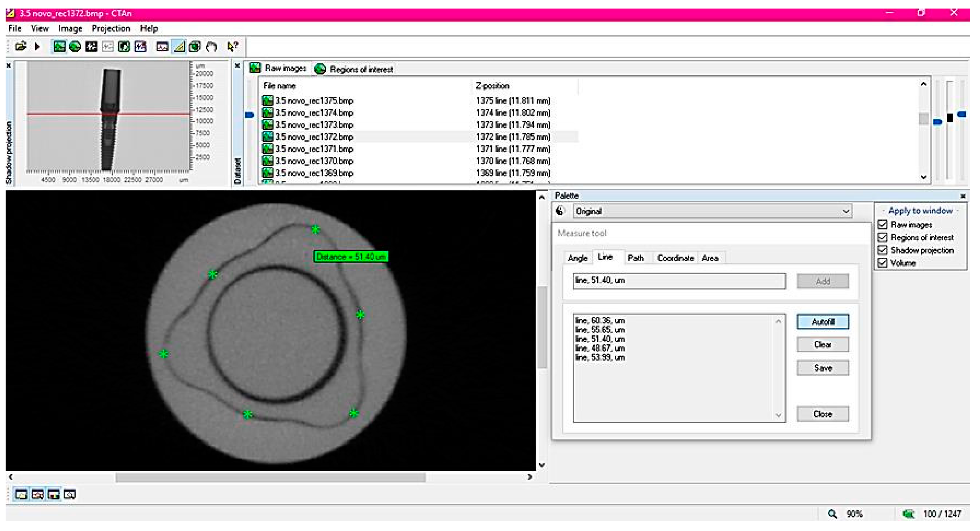980x531 pixels.
Task: Click the hand pan tool icon
Action: (211, 47)
